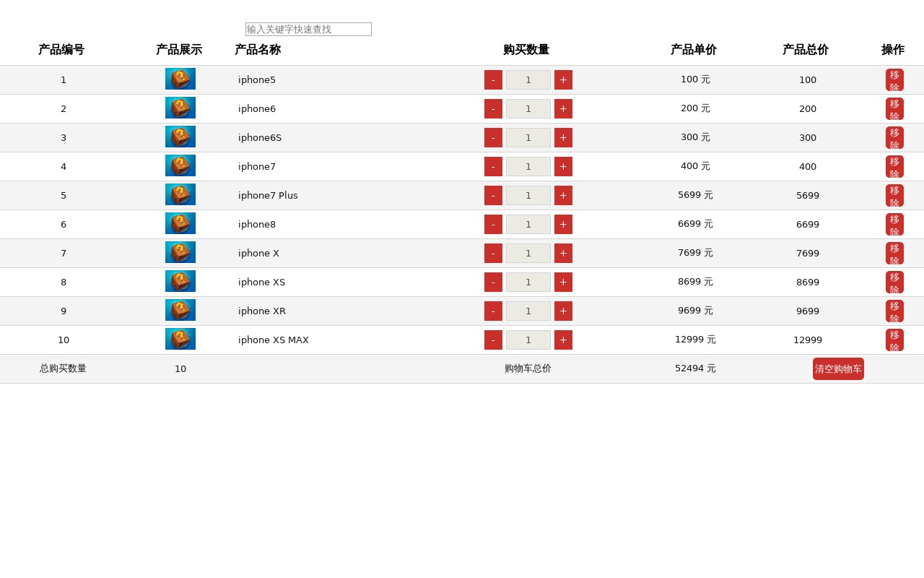Open the iphone7 product thumbnail

click(180, 165)
